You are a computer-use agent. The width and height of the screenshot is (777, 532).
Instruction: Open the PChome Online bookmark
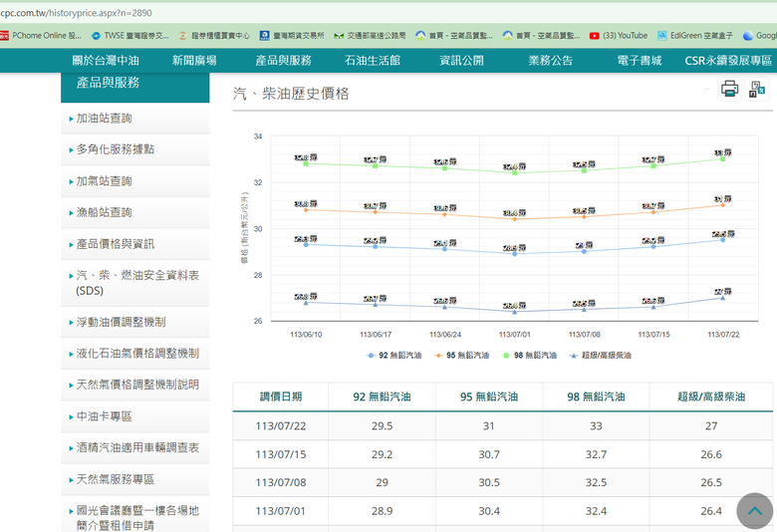pos(41,36)
